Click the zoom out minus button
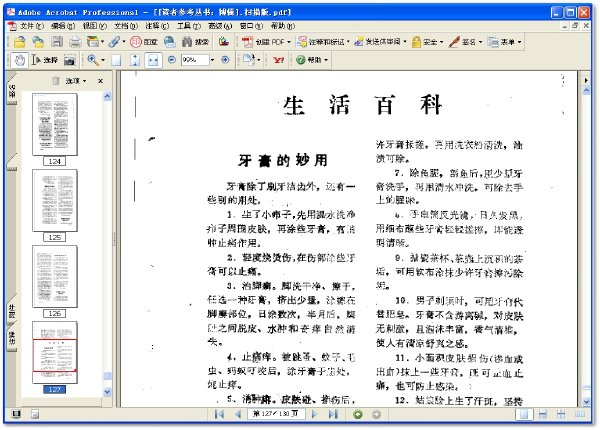The image size is (600, 430). [x=172, y=60]
